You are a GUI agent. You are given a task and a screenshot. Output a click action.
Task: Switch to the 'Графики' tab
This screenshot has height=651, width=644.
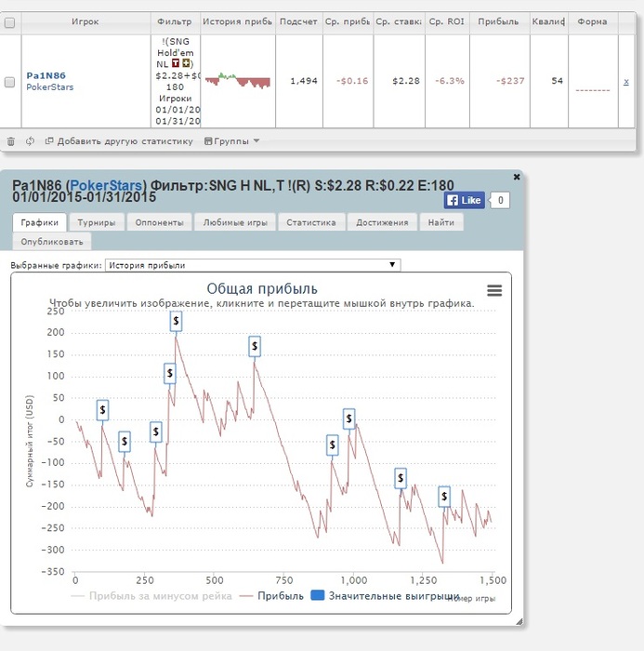(x=39, y=222)
